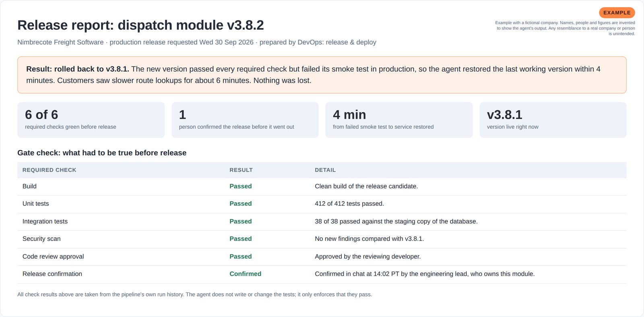Screen dimensions: 644x317
Task: Select heading "Gate check: what had to be true before release"
Action: click(102, 153)
